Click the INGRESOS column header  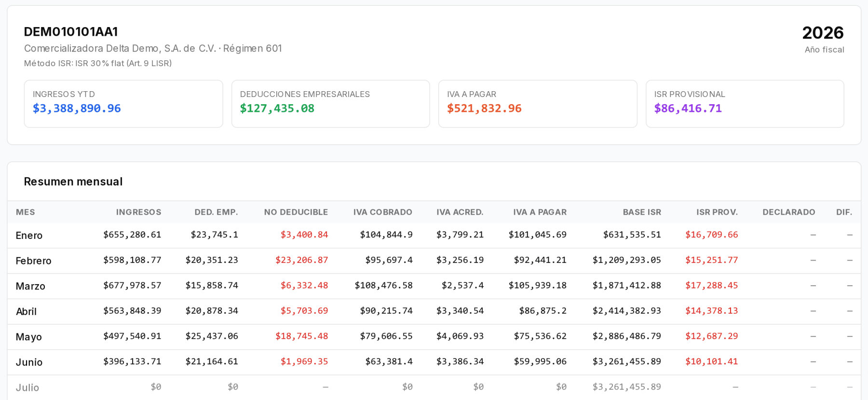(138, 212)
